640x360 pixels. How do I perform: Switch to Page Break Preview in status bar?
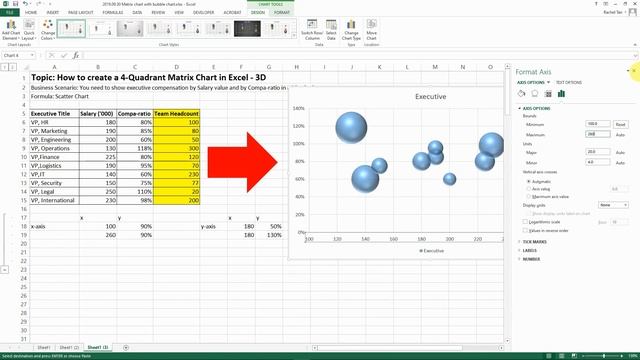coord(574,356)
